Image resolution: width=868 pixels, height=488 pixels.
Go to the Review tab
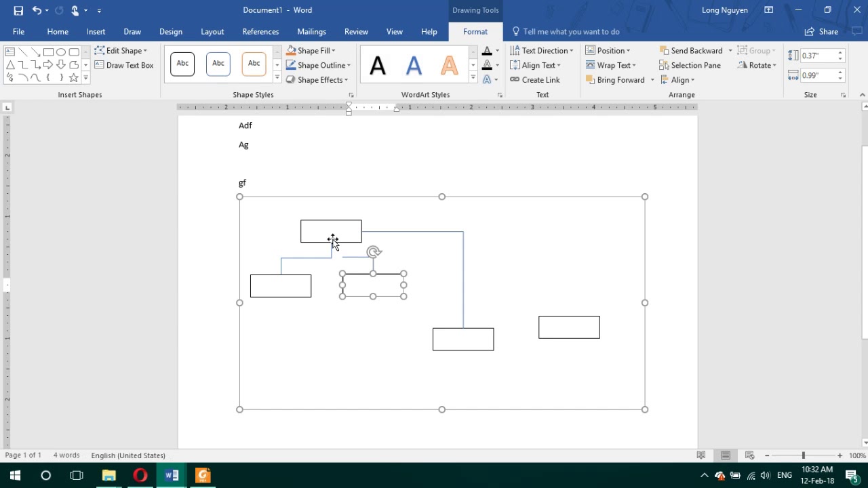coord(356,32)
